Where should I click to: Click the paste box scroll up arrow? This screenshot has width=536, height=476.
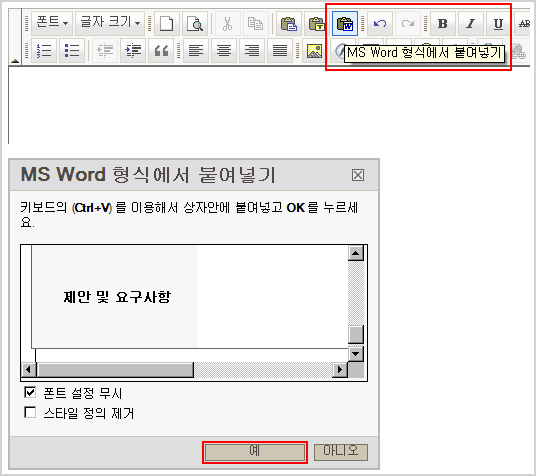click(356, 253)
